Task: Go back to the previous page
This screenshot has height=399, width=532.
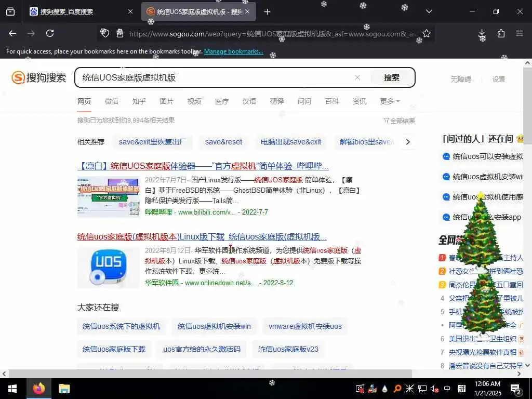Action: (x=12, y=33)
